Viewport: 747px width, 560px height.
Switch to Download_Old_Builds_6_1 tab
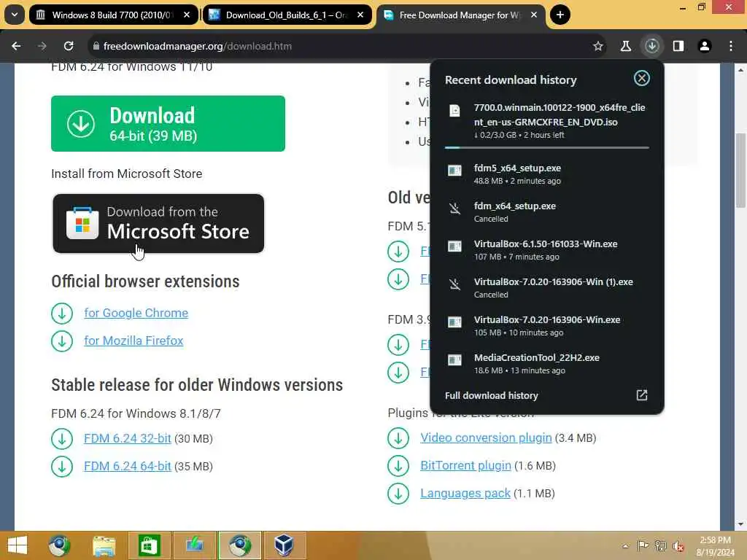click(x=287, y=15)
